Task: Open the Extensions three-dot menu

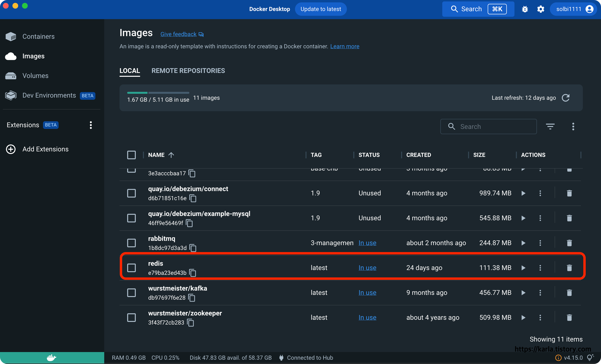Action: coord(91,125)
